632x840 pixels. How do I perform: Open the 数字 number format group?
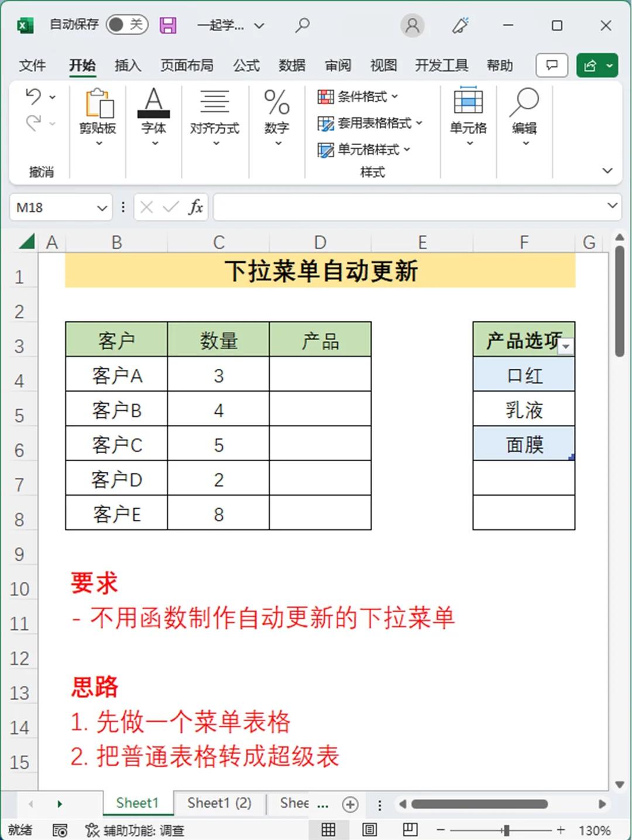click(x=277, y=117)
